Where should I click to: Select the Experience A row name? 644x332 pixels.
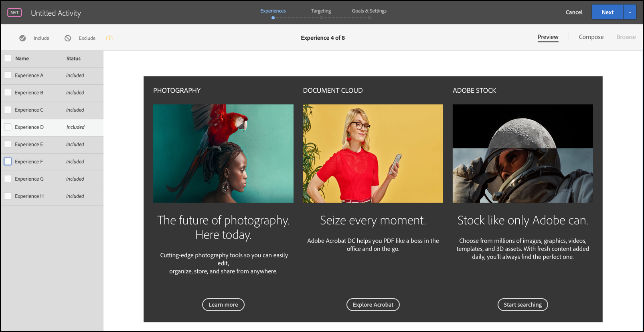[29, 75]
